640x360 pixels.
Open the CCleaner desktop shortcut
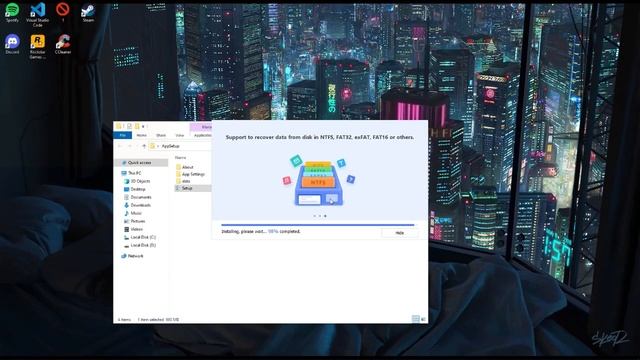[63, 44]
